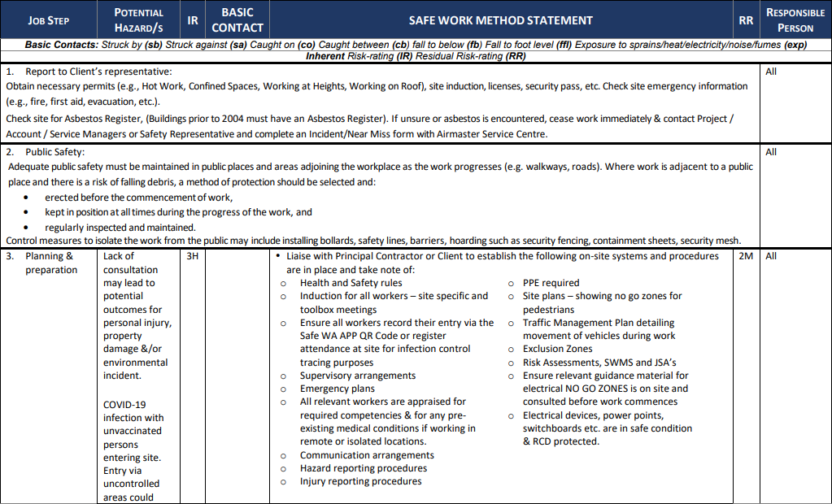Screen dimensions: 832x504
Task: Click the 'Communication arrangements' item
Action: coord(367,455)
